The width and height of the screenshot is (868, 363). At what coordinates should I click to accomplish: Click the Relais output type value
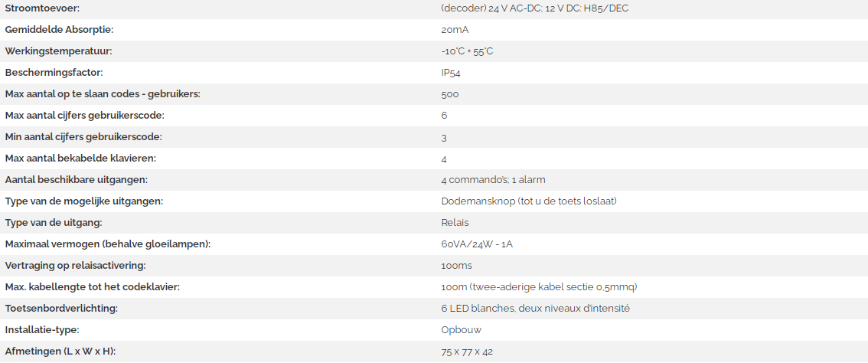point(455,223)
